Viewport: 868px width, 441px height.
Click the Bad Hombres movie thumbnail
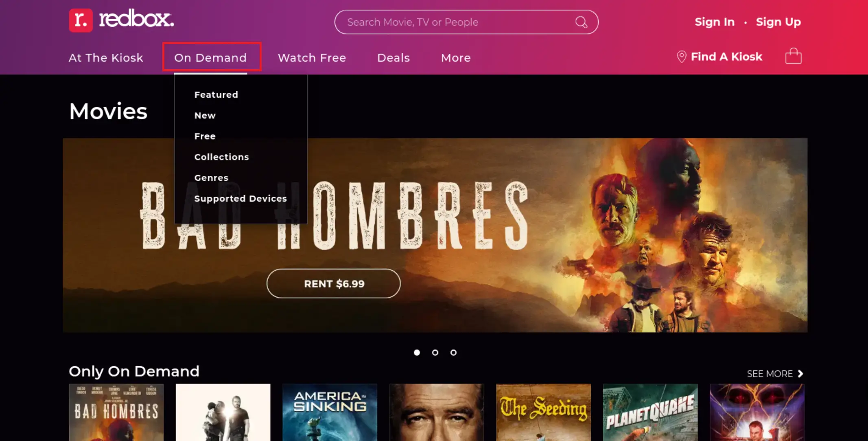pyautogui.click(x=116, y=412)
